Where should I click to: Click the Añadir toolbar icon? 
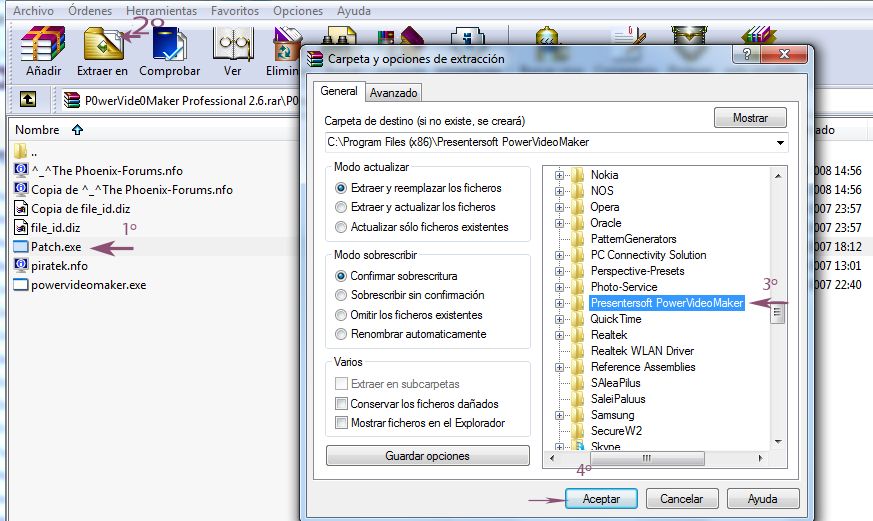click(43, 45)
